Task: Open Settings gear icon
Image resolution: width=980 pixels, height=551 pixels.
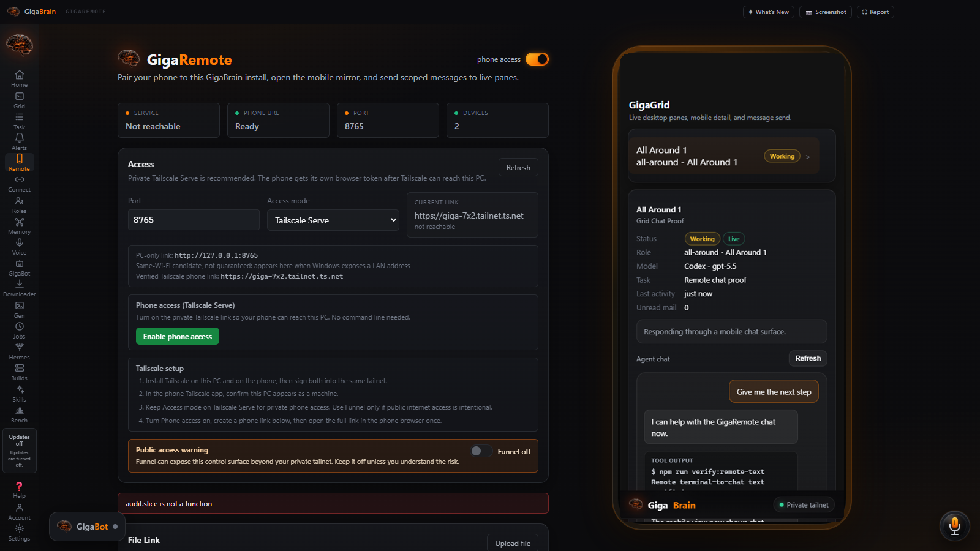Action: 19,532
